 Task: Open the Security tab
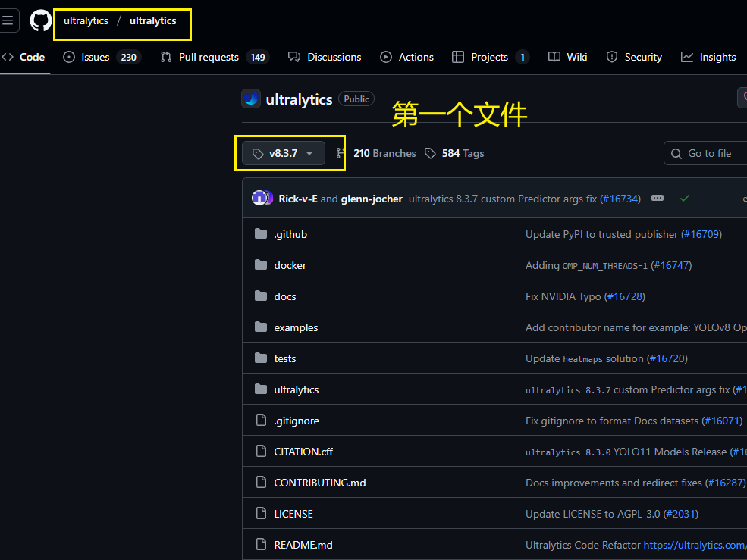634,57
